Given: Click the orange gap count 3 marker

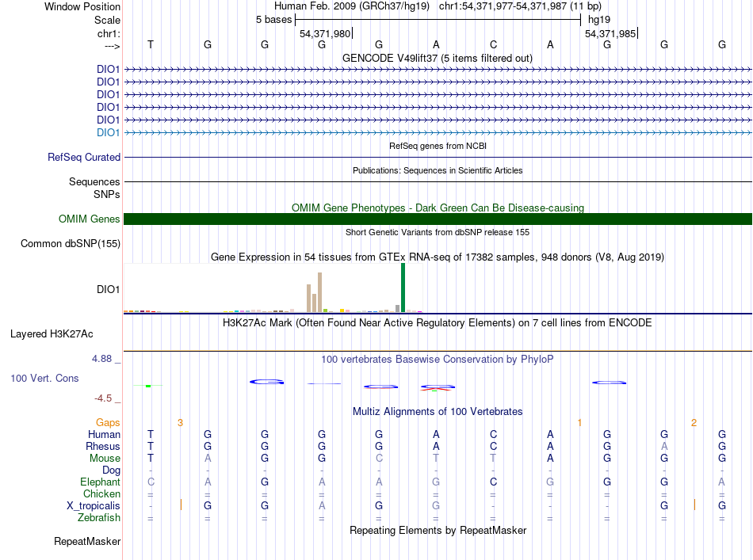Looking at the screenshot, I should click(x=180, y=423).
